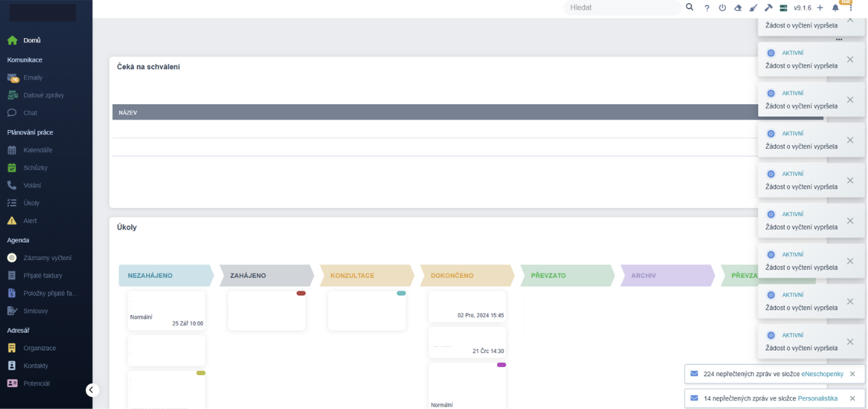Click the server icon beside version number
The width and height of the screenshot is (868, 409).
click(784, 8)
